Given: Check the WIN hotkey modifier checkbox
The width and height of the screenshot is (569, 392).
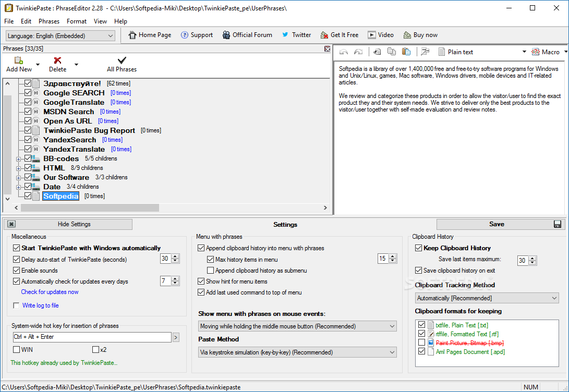Looking at the screenshot, I should pos(16,350).
